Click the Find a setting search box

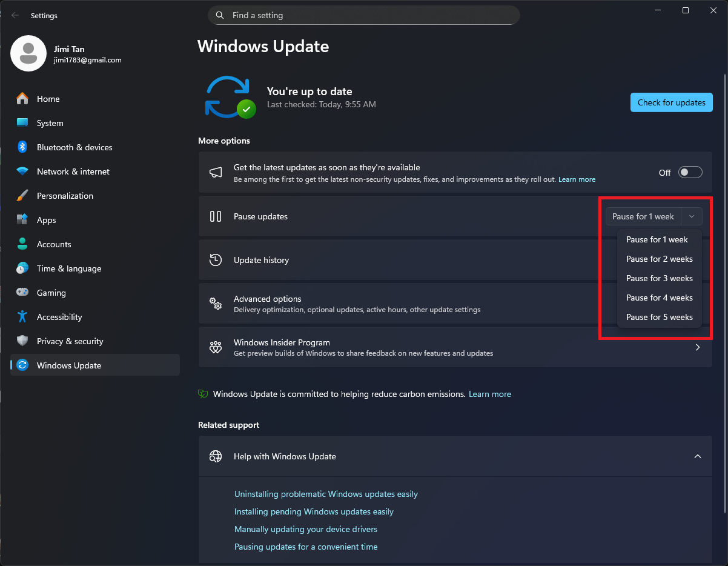[363, 15]
